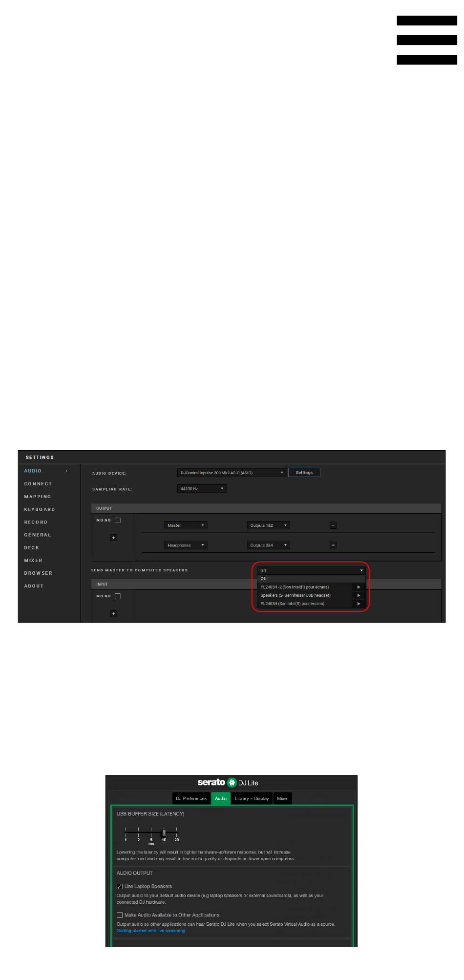464x980 pixels.
Task: Remove the Headphones output row with minus
Action: (333, 545)
